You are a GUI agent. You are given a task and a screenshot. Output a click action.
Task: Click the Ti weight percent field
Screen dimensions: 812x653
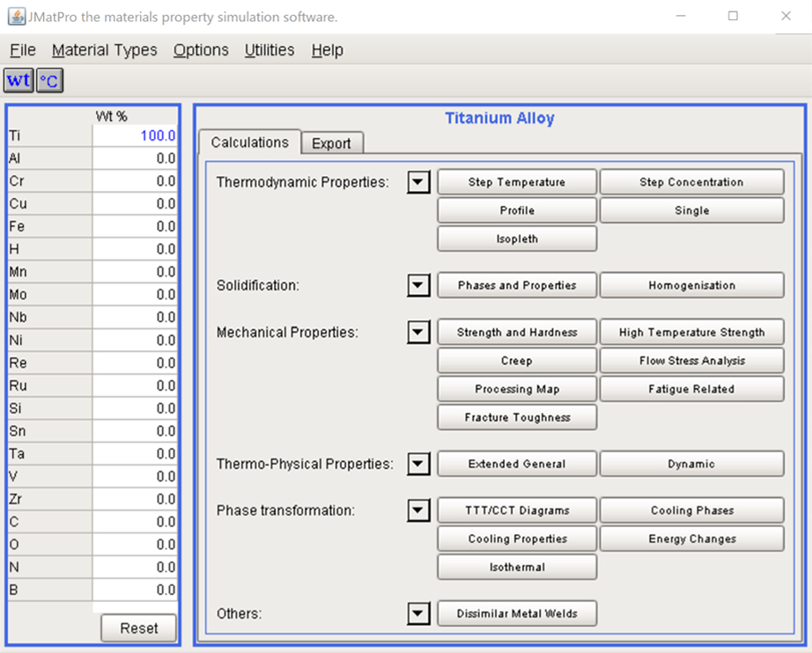click(x=135, y=136)
